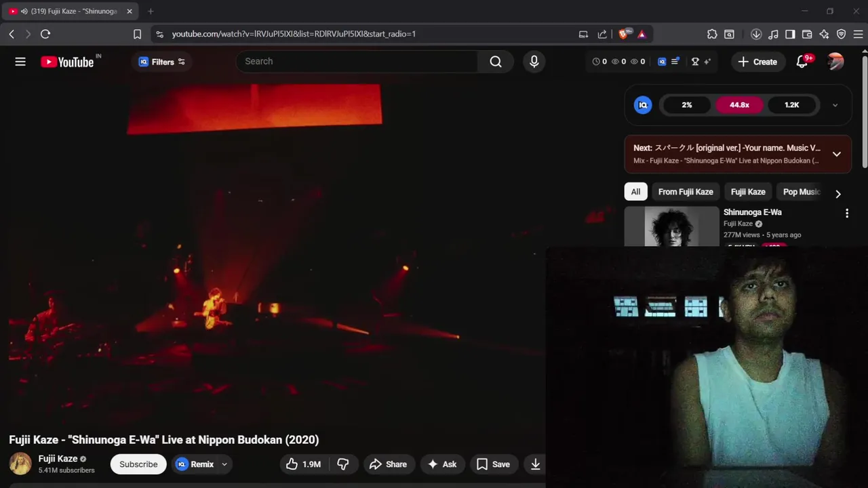Click the install app icon in address bar
Viewport: 868px width, 488px height.
[x=583, y=34]
